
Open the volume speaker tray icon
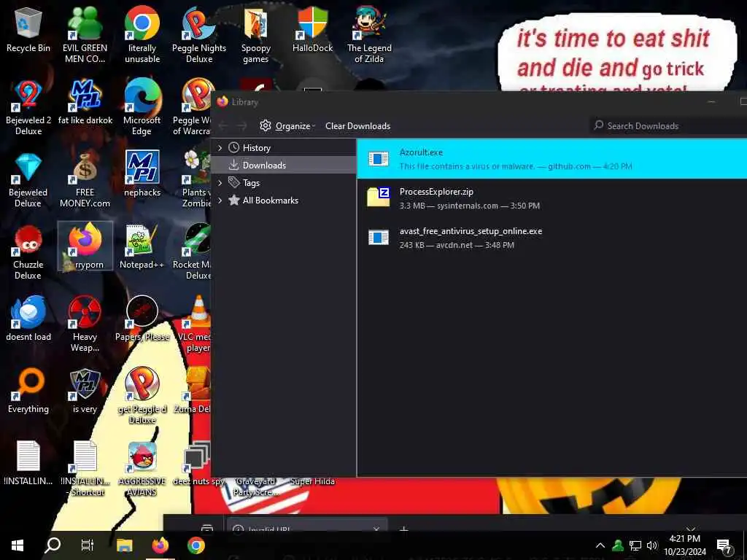coord(652,545)
